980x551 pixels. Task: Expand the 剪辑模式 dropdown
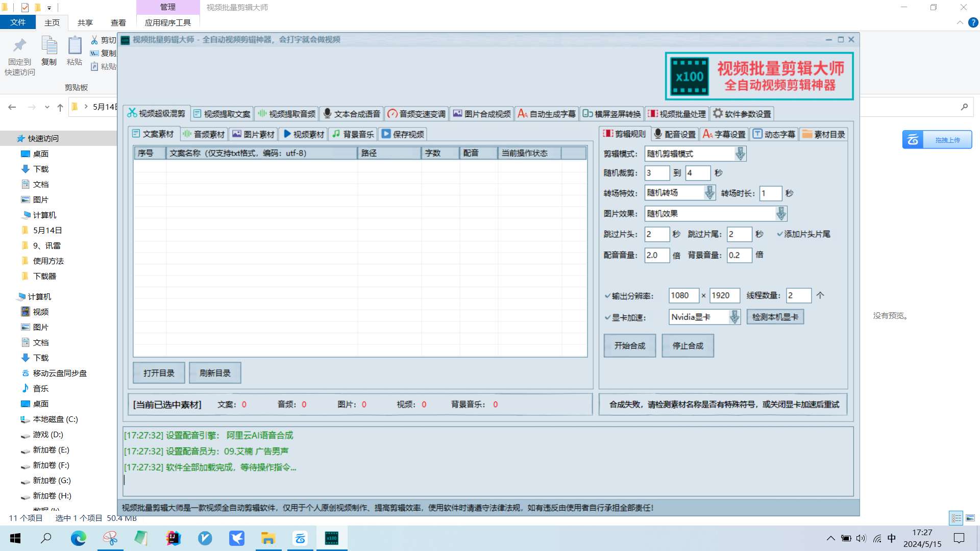pyautogui.click(x=740, y=154)
